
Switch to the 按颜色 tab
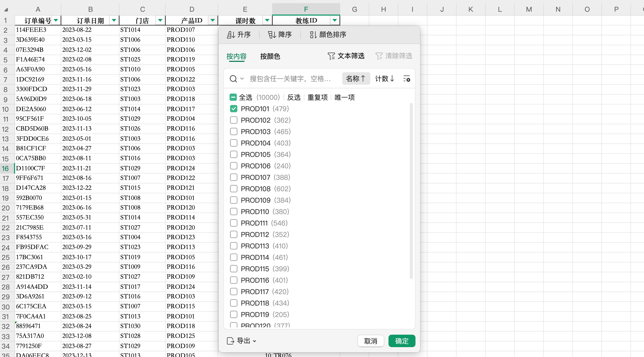[x=270, y=56]
